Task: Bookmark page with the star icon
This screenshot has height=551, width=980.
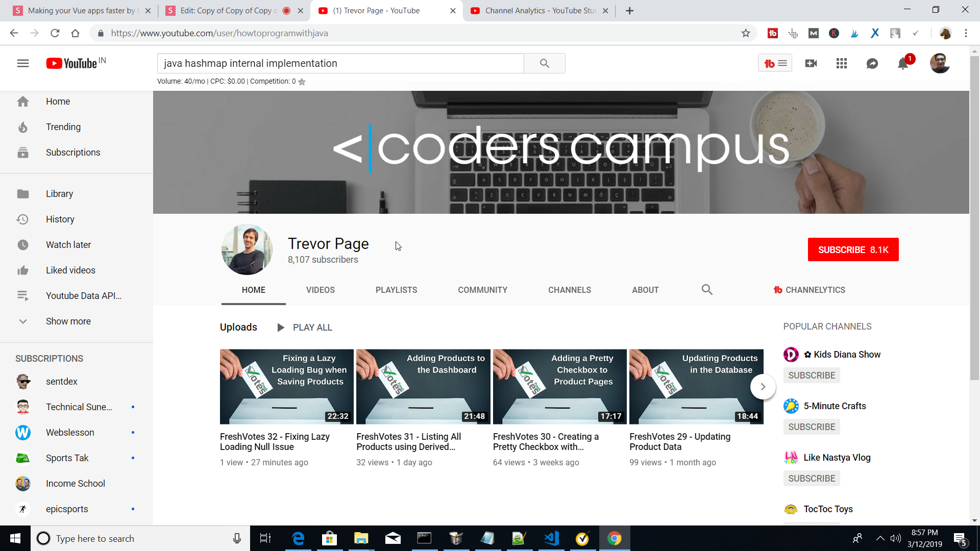Action: (x=746, y=33)
